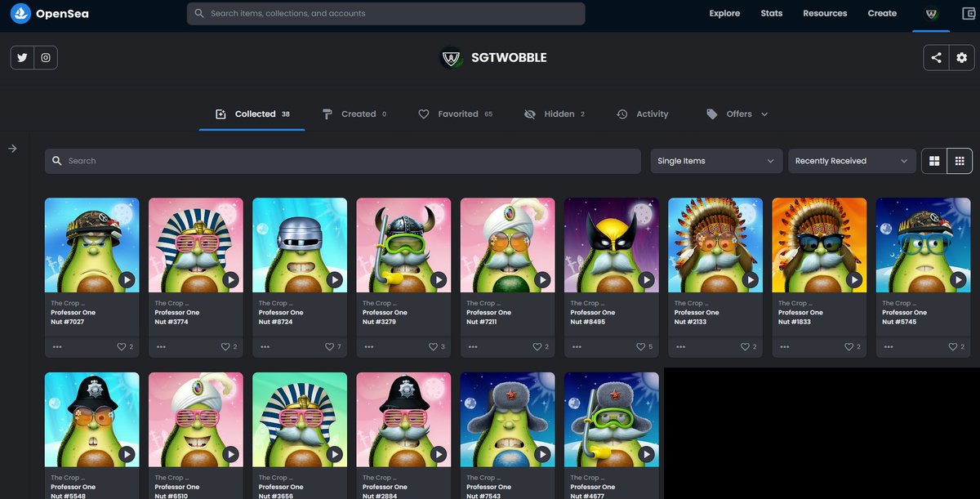Play the Nut #8724 animation
980x499 pixels.
[335, 280]
